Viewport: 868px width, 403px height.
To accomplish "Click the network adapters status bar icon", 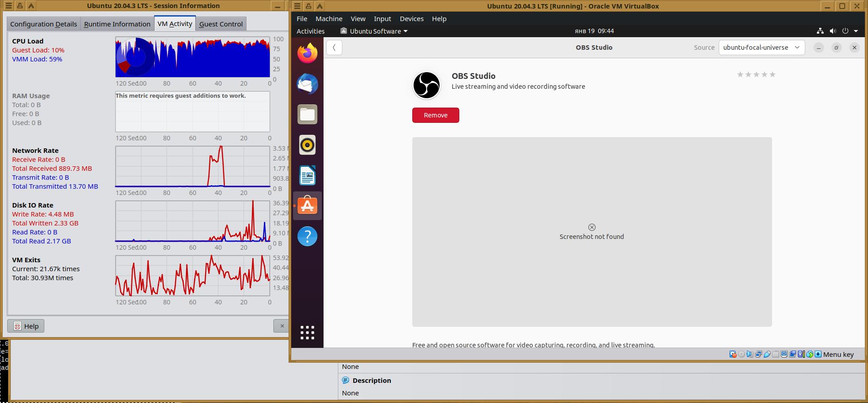I will (x=759, y=354).
